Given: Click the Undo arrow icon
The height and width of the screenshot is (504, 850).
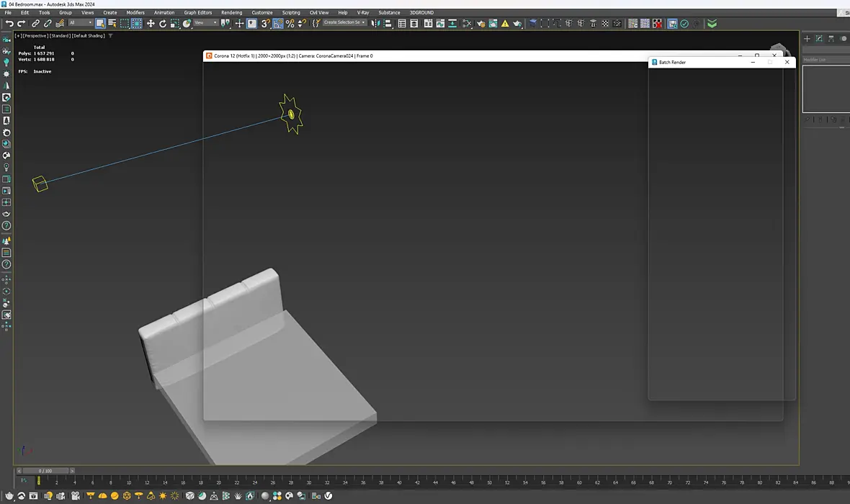Looking at the screenshot, I should 9,23.
